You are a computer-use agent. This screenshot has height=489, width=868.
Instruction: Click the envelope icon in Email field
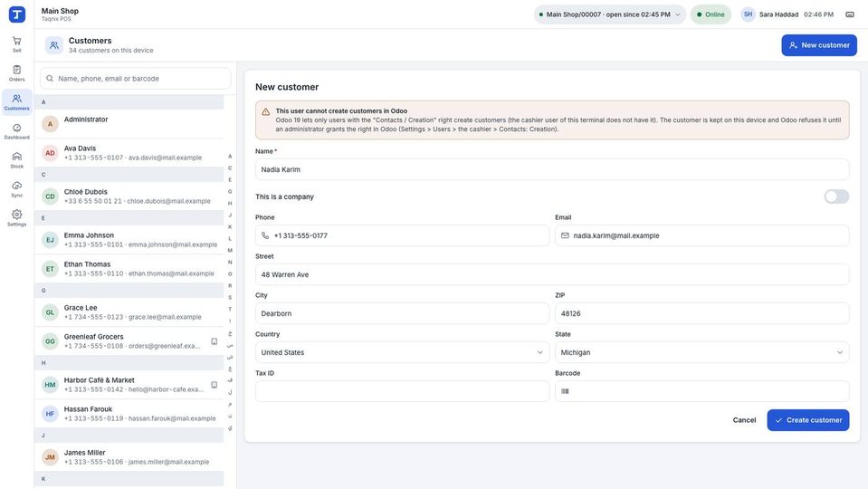point(565,235)
